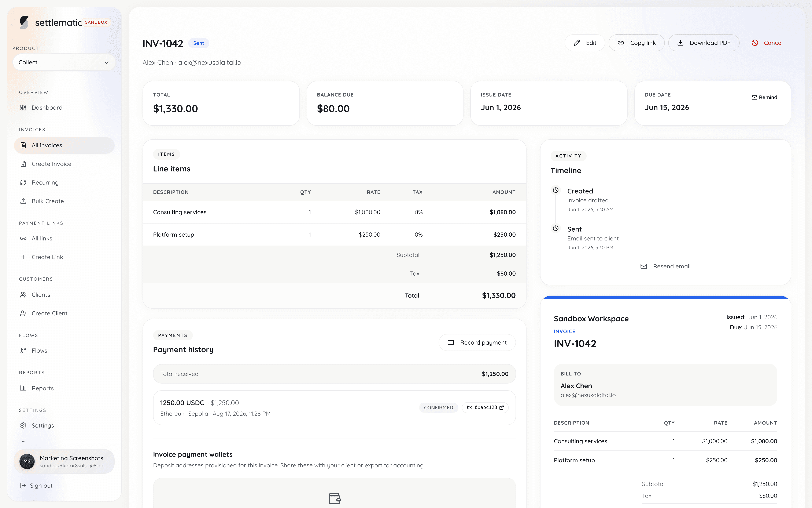Open the Recurring menu item

click(x=64, y=182)
